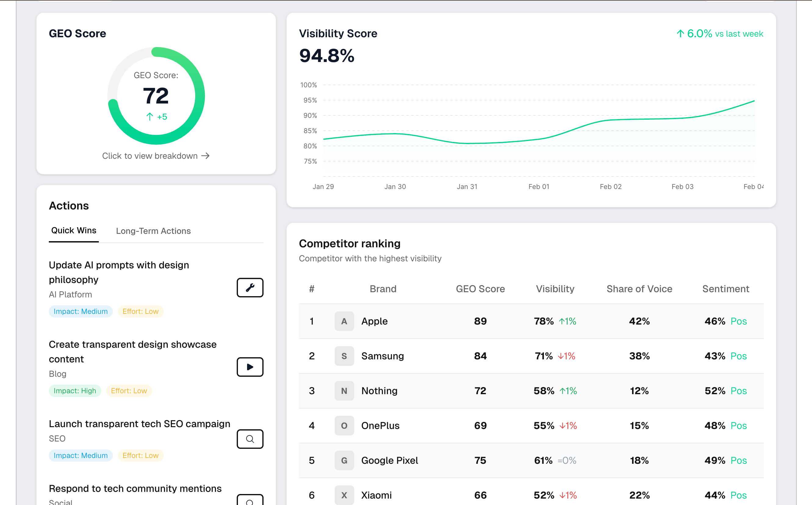The image size is (812, 505).
Task: Click the OnePlus brand letter avatar
Action: (344, 425)
